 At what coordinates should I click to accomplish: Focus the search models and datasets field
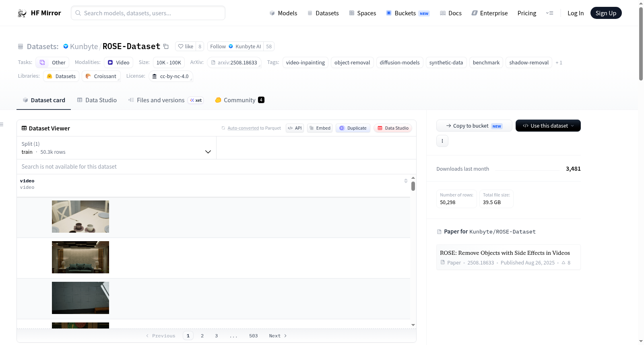tap(148, 13)
